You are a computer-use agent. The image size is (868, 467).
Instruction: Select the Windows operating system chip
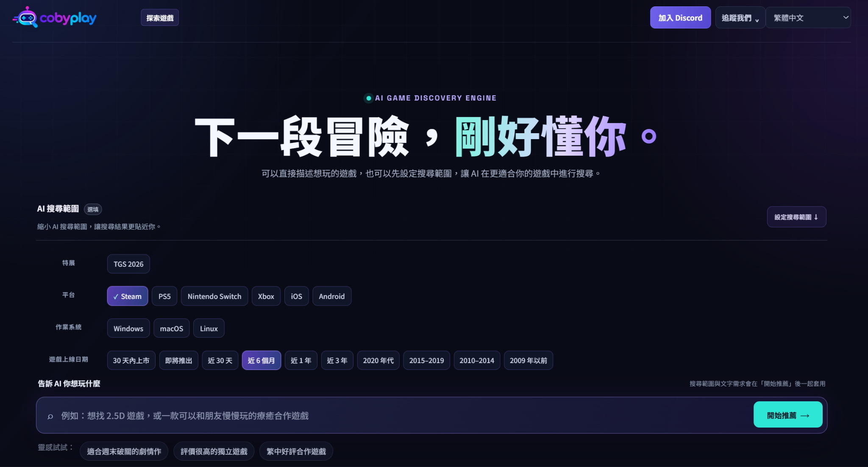pos(128,328)
